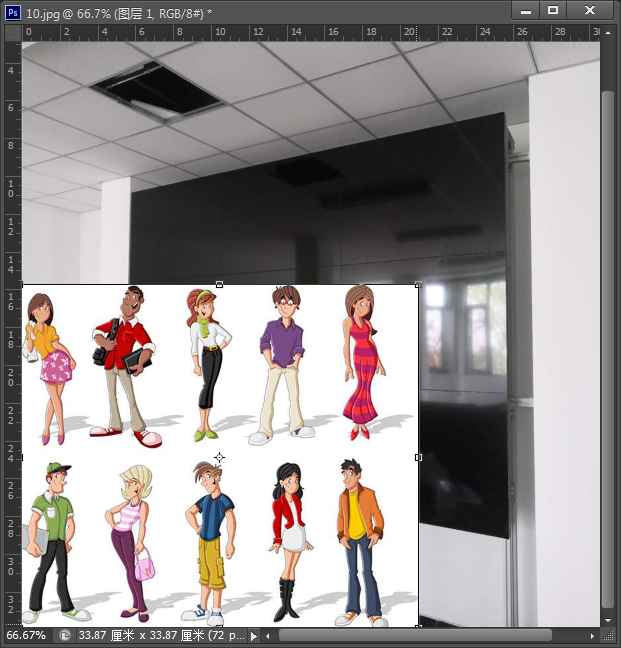Click the cartoon man in the orange jacket
This screenshot has height=648, width=621.
pyautogui.click(x=360, y=542)
